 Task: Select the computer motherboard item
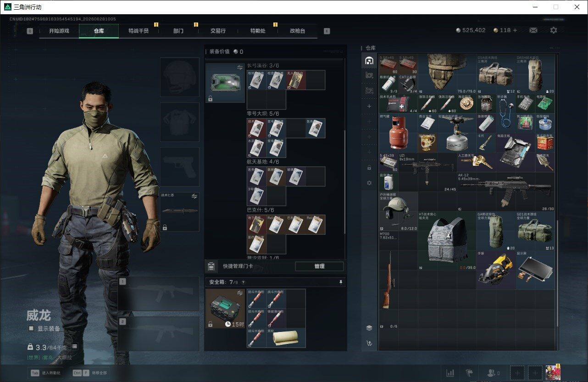[516, 152]
